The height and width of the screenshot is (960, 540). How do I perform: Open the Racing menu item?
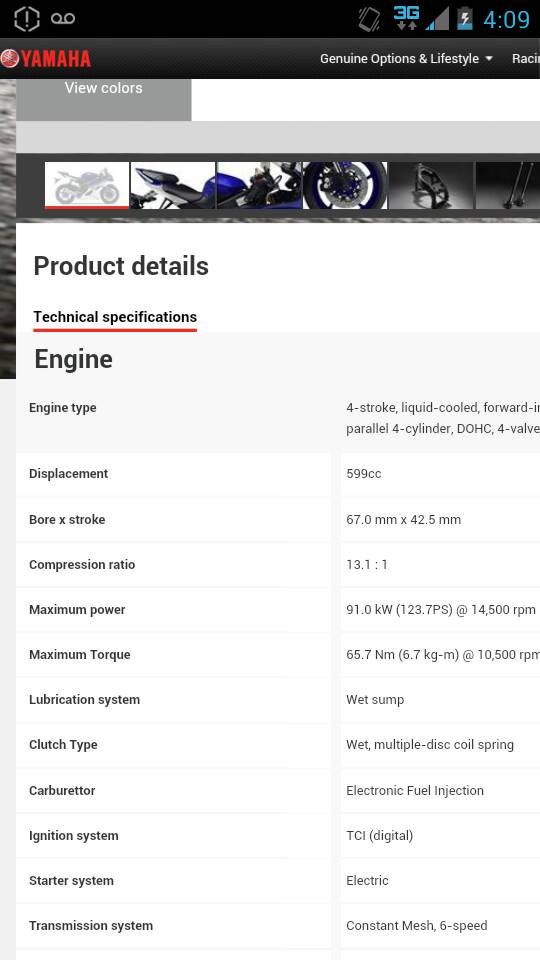point(526,59)
